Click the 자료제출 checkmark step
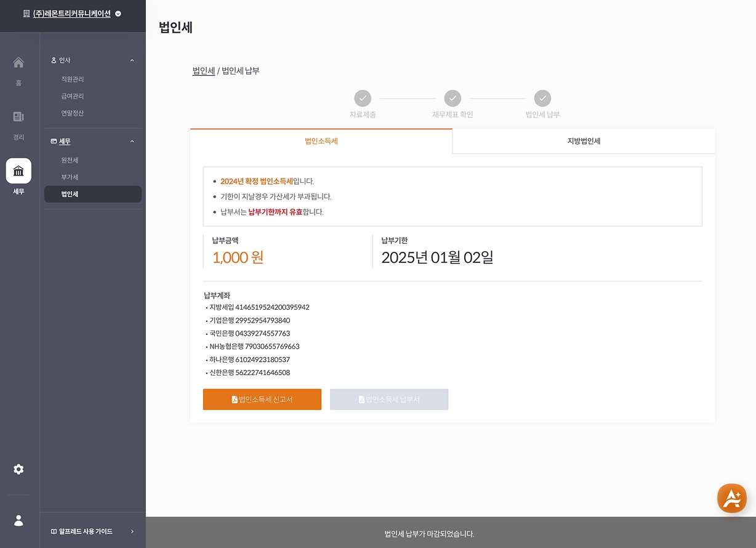The width and height of the screenshot is (756, 548). [x=362, y=99]
